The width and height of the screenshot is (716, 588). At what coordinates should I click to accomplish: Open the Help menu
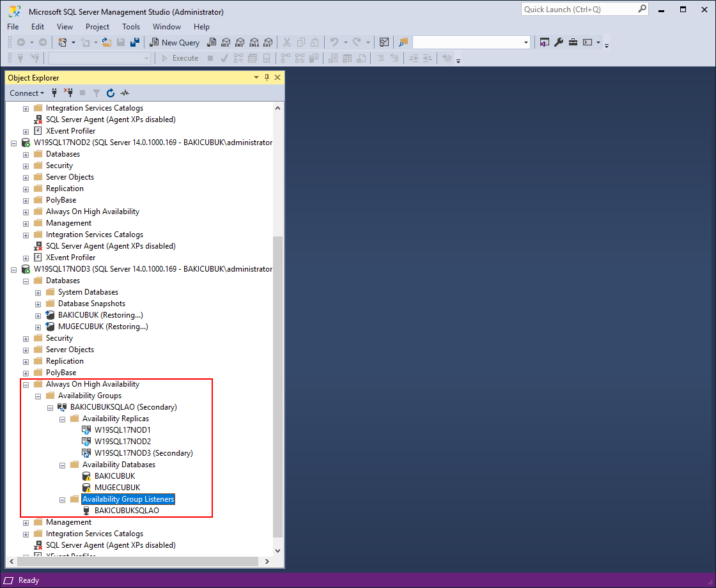201,27
